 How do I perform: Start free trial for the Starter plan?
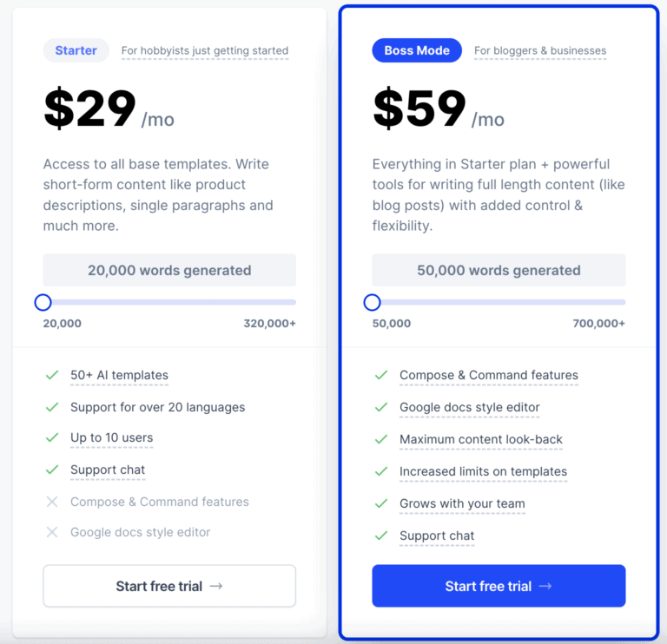[x=169, y=586]
